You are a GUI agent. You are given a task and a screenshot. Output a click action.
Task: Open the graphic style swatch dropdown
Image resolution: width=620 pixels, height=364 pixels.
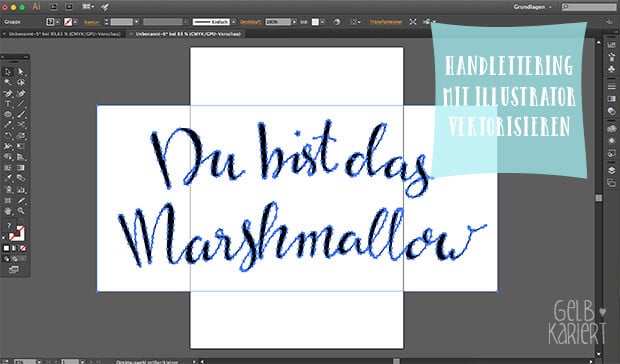coord(323,22)
